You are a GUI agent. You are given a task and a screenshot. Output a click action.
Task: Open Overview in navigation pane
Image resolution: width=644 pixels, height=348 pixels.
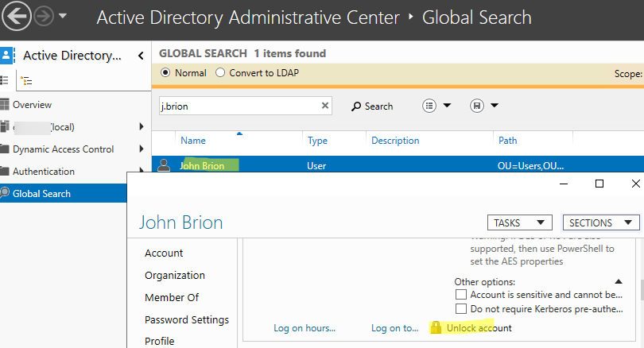(32, 105)
